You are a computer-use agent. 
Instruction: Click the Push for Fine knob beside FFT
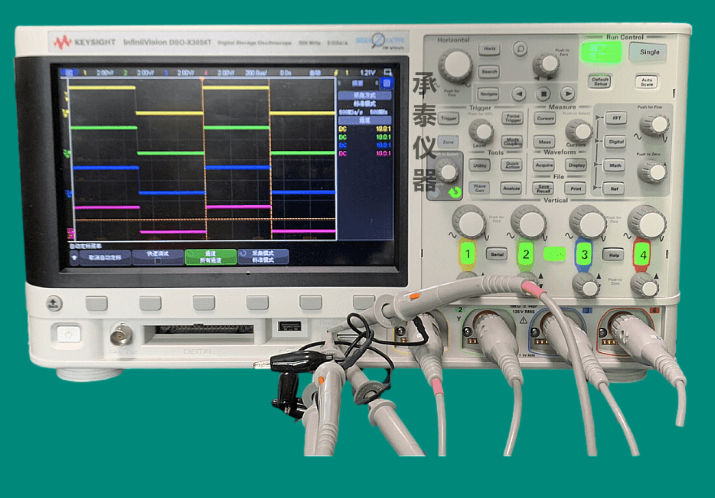click(654, 124)
